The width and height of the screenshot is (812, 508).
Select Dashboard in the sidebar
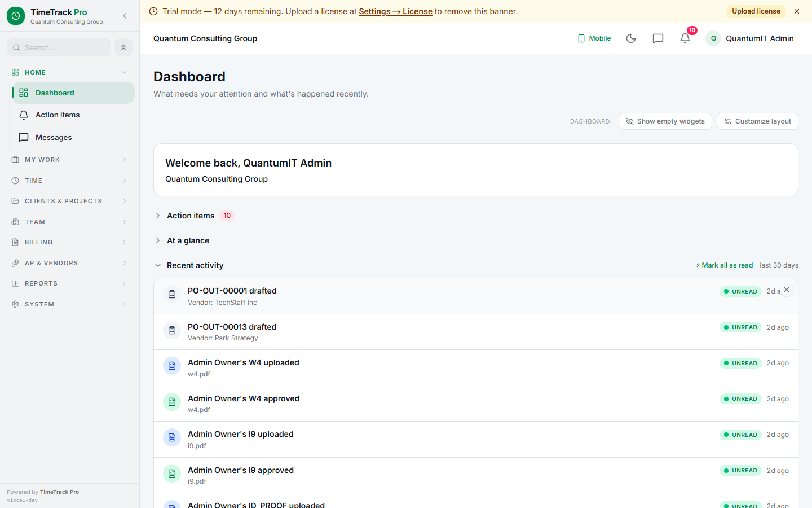[73, 93]
